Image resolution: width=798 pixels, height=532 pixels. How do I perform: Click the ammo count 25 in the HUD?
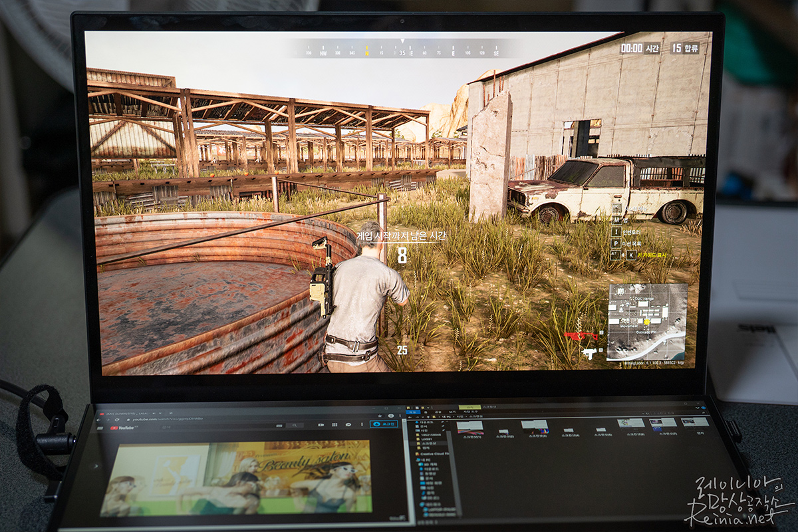click(402, 349)
